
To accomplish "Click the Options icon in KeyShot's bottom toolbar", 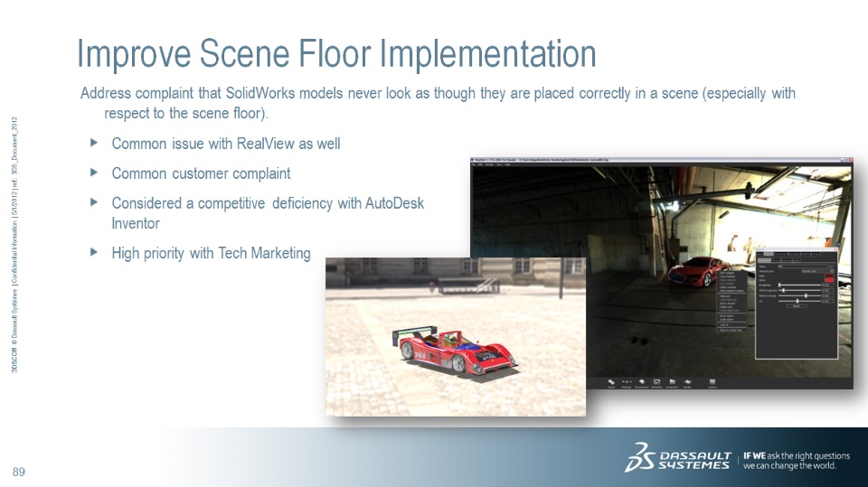I will coord(712,383).
